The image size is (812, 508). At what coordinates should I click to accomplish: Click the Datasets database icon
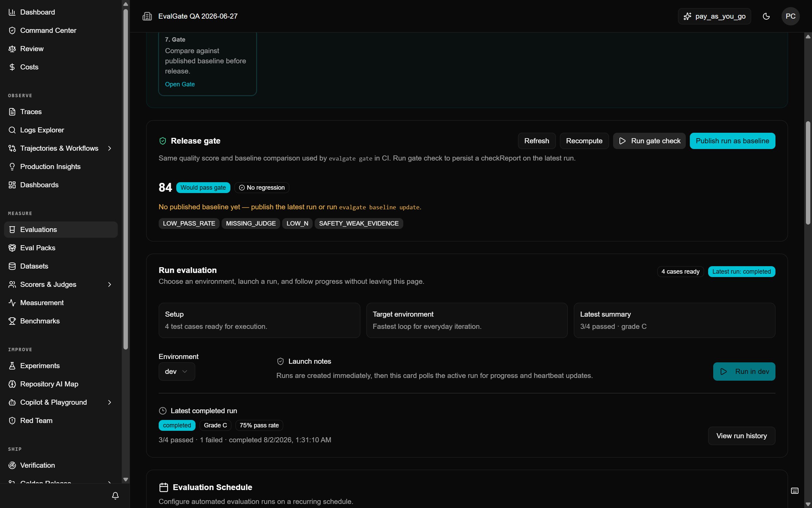click(12, 266)
